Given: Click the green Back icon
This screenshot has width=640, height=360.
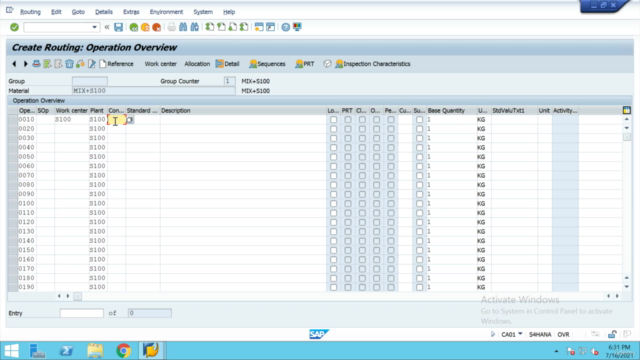Looking at the screenshot, I should [133, 27].
